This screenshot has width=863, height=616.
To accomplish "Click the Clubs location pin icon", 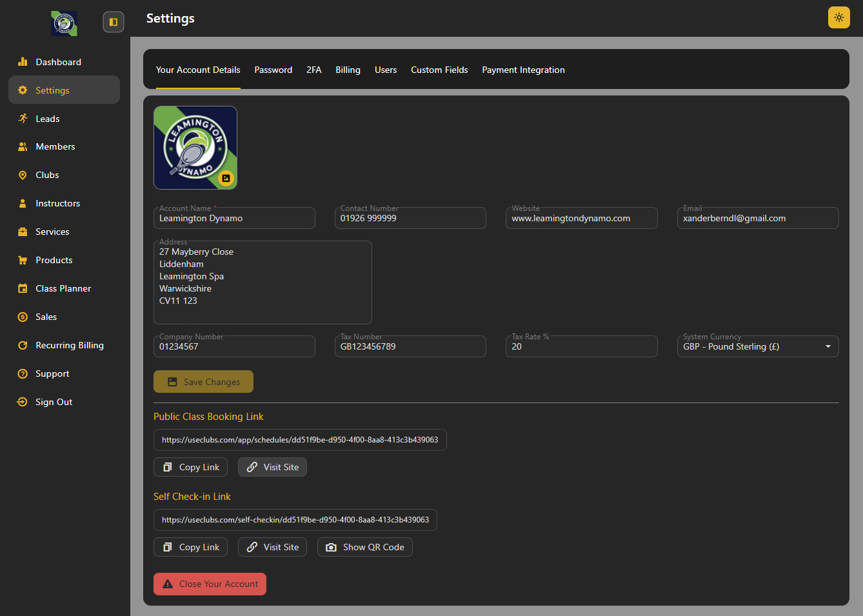I will point(23,175).
